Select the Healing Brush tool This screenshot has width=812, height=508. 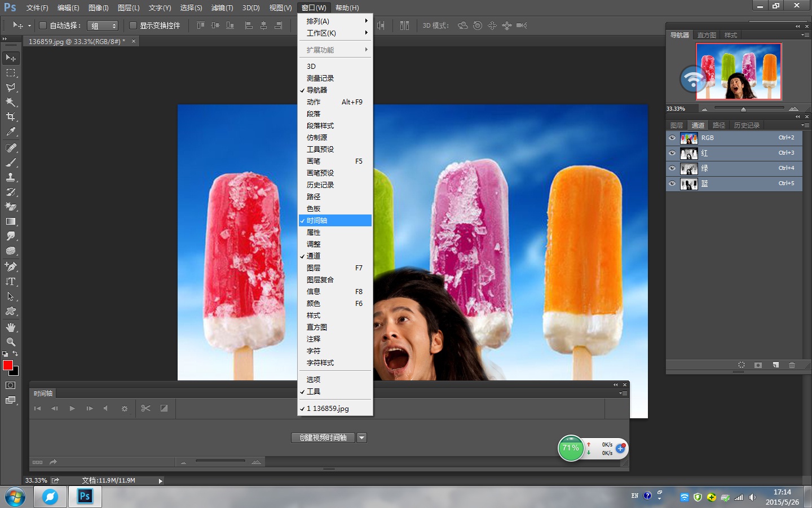[11, 148]
